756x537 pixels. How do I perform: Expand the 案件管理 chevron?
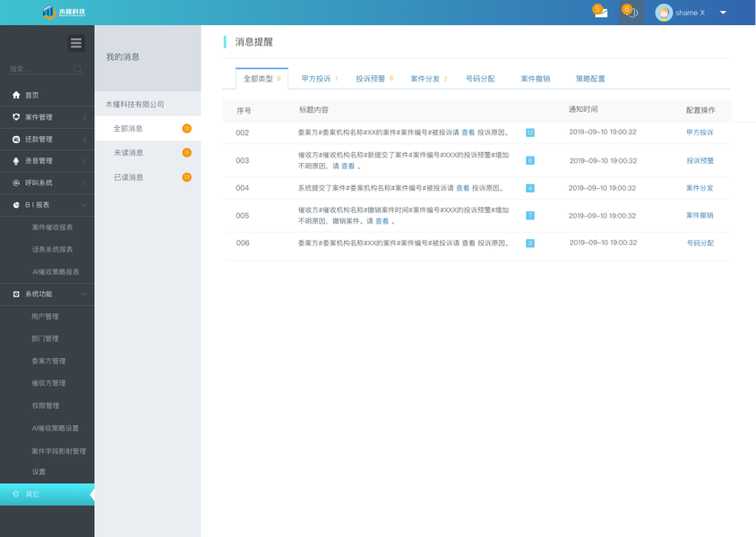(84, 117)
